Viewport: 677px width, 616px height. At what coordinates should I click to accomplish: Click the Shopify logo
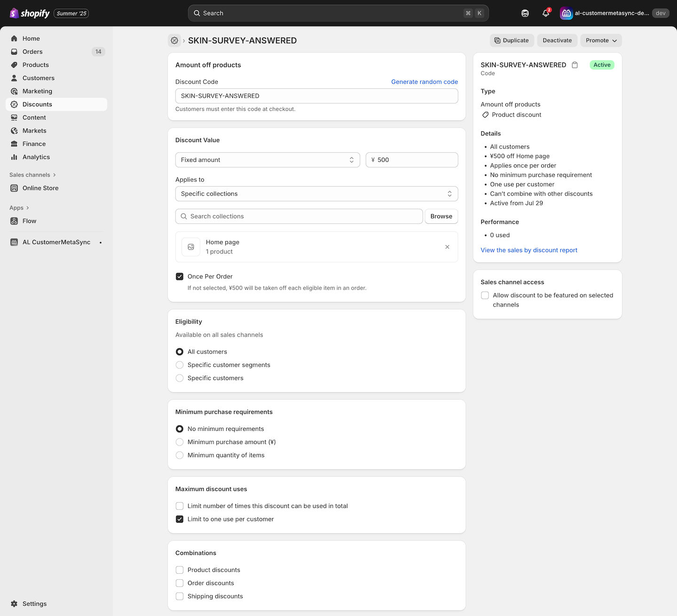30,13
